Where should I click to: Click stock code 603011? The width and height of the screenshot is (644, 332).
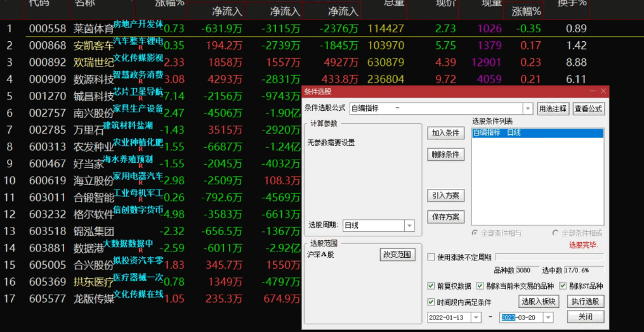pos(47,198)
